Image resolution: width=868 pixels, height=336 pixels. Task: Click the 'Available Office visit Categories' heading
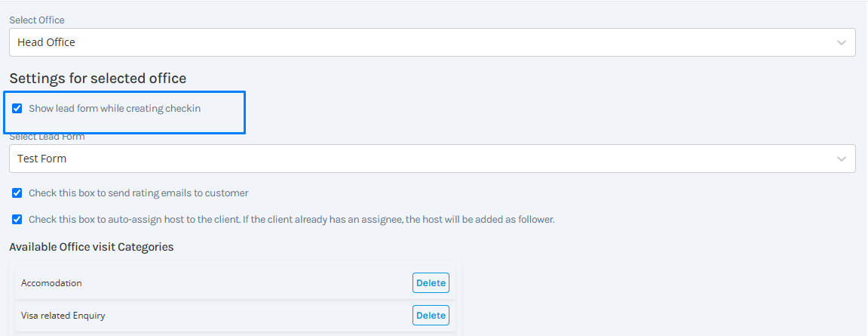91,247
